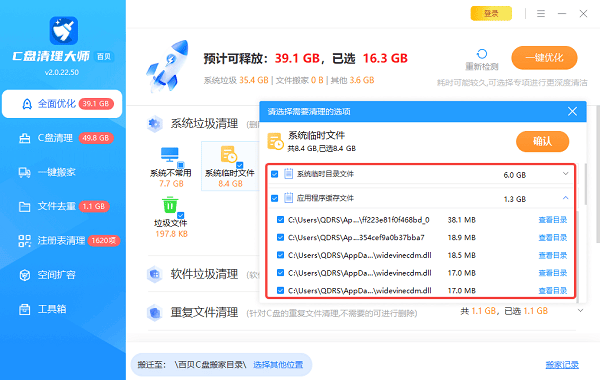Close the 请选择需要清理的选项 dialog

(572, 111)
